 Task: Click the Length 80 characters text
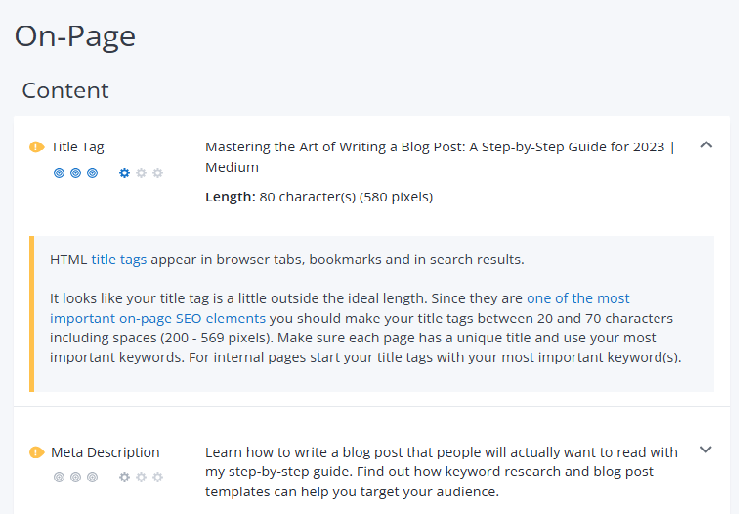[x=319, y=197]
